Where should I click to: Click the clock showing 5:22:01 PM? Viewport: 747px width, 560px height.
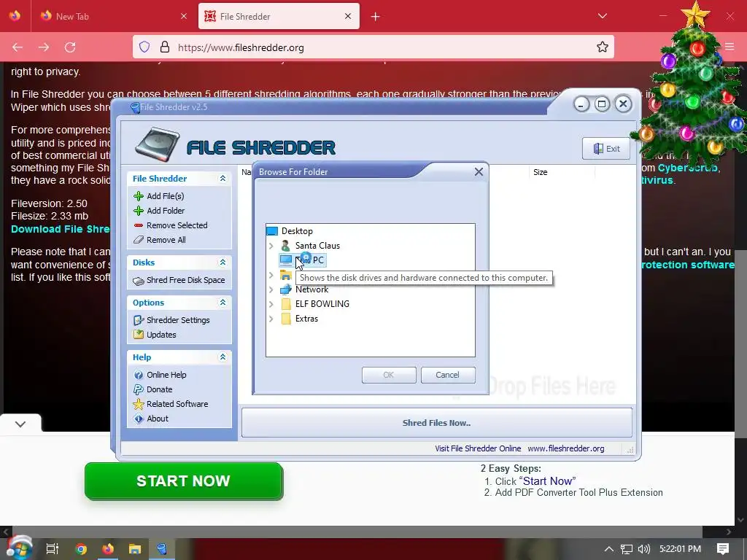(680, 549)
